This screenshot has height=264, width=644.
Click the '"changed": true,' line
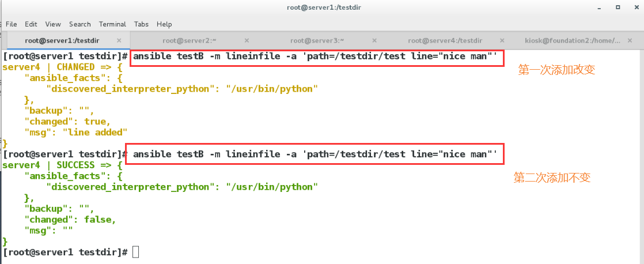pos(68,122)
